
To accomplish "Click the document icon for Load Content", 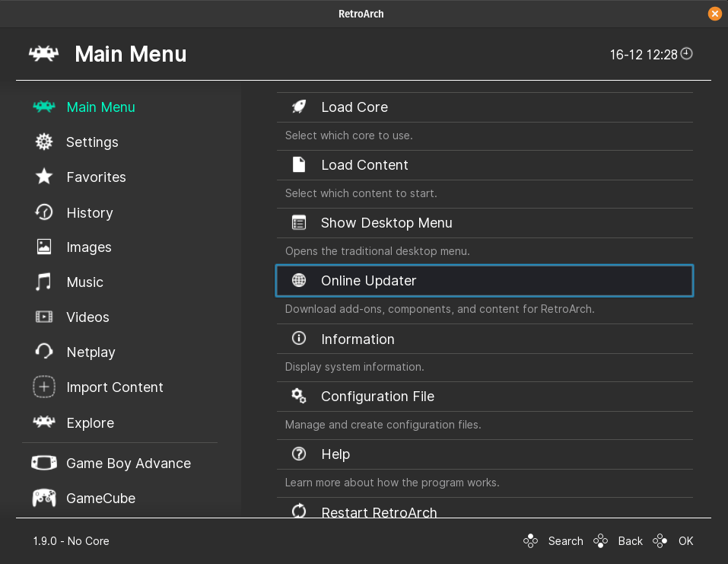I will [299, 165].
